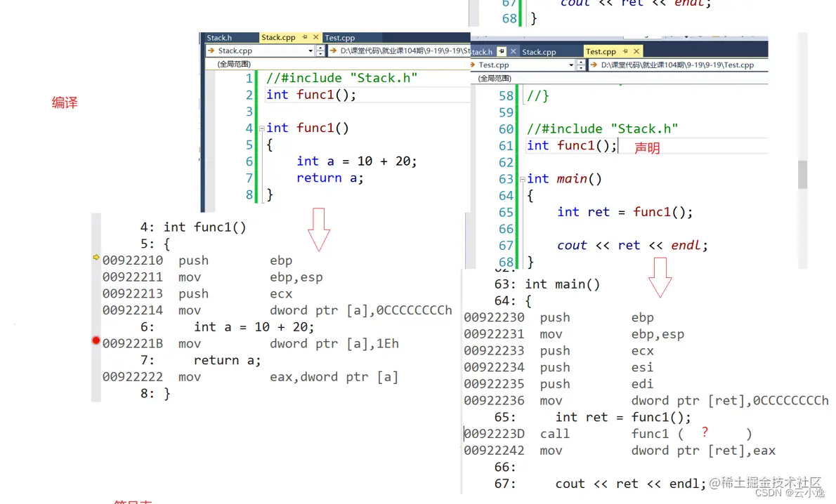836x504 pixels.
Task: Open the Test.cpp project dropdown arrow
Action: tap(571, 65)
